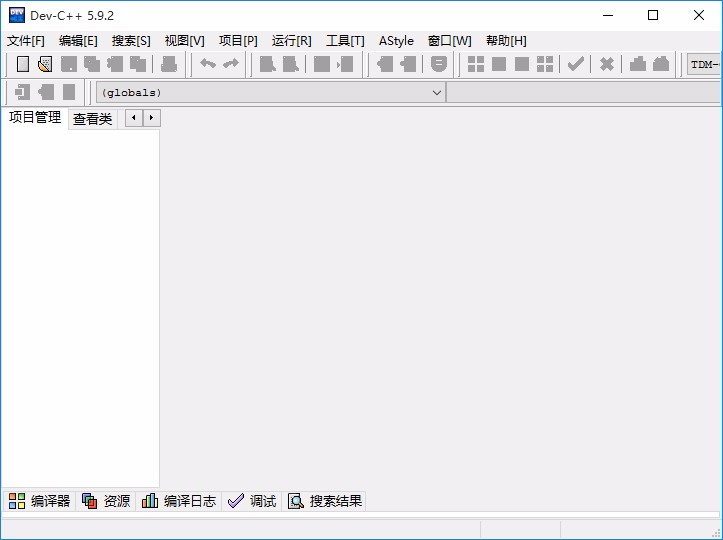
Task: Open the 搜索结果 bottom tab
Action: pyautogui.click(x=325, y=501)
